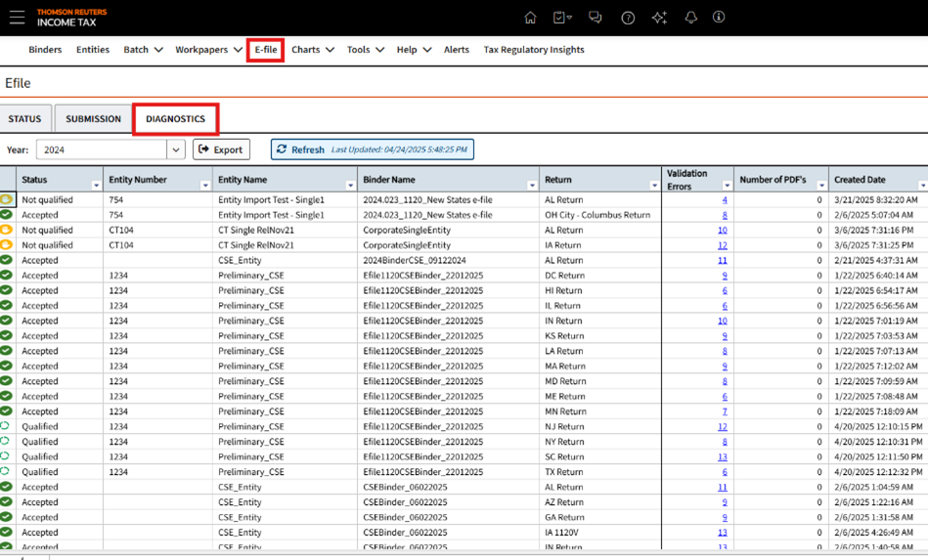Click the information icon in header
928x560 pixels.
719,18
